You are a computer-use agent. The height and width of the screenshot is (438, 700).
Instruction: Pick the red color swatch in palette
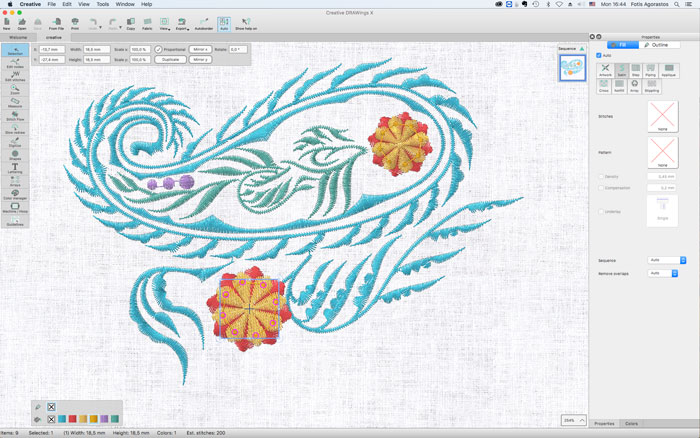pos(73,419)
